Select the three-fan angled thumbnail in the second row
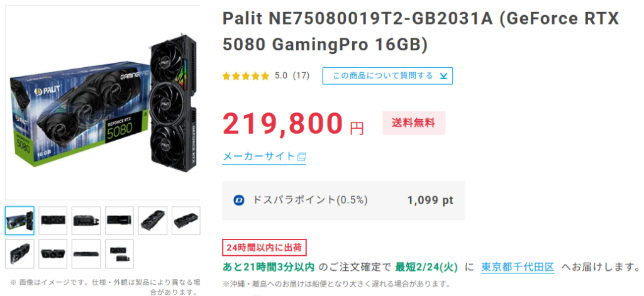 click(53, 254)
